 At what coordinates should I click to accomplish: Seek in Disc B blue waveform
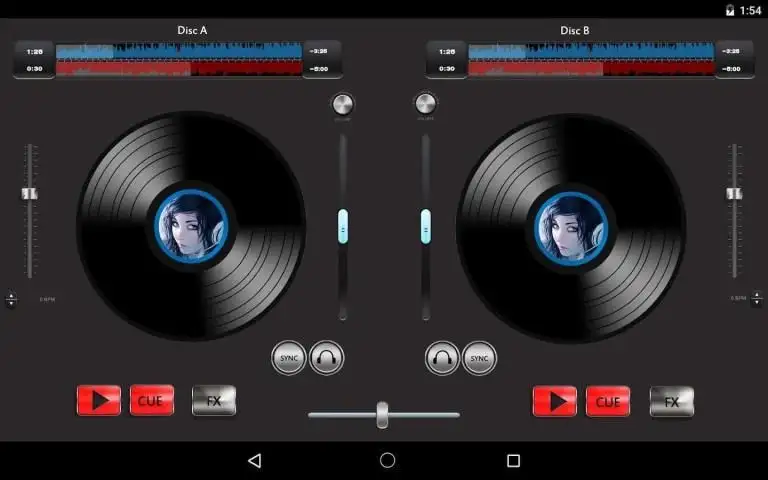(591, 51)
